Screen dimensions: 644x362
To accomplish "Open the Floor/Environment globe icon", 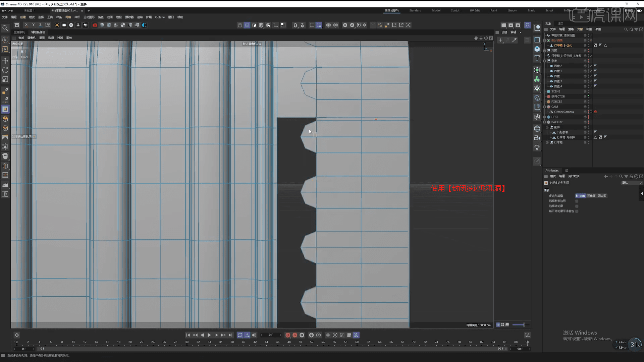I will 537,129.
